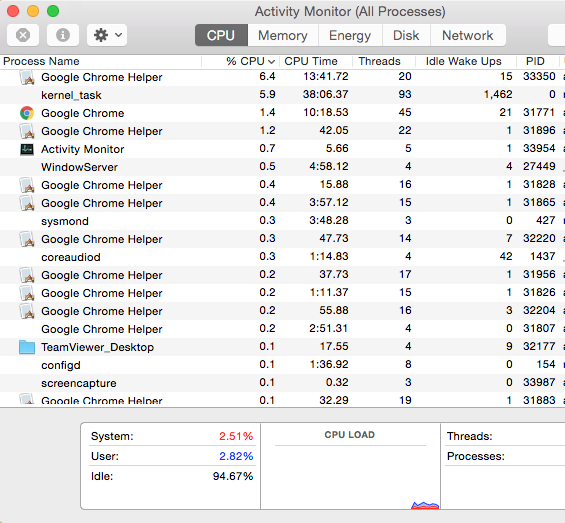This screenshot has width=565, height=523.
Task: Click the Threads label in summary panel
Action: coord(470,436)
